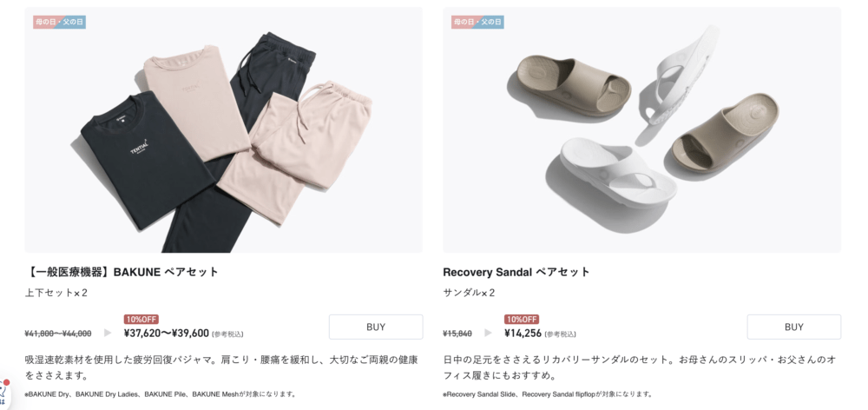Click the 上下セット×2 subtitle
This screenshot has width=868, height=410.
pos(56,293)
